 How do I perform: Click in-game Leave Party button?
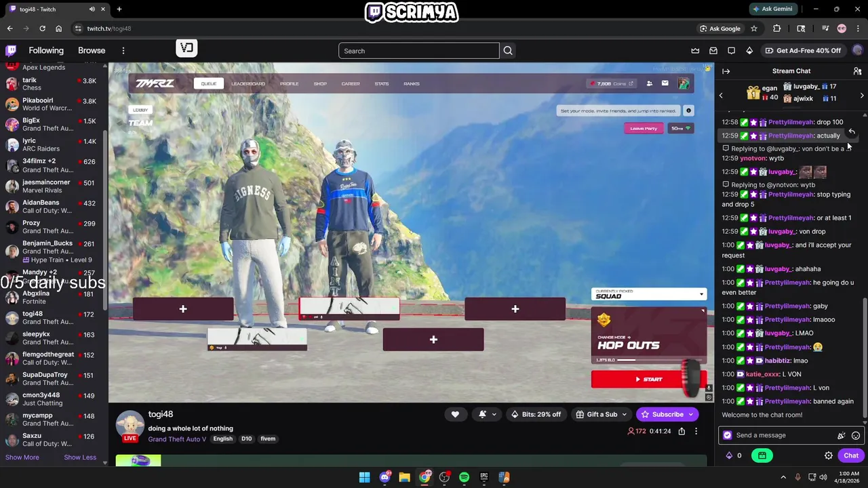[644, 128]
